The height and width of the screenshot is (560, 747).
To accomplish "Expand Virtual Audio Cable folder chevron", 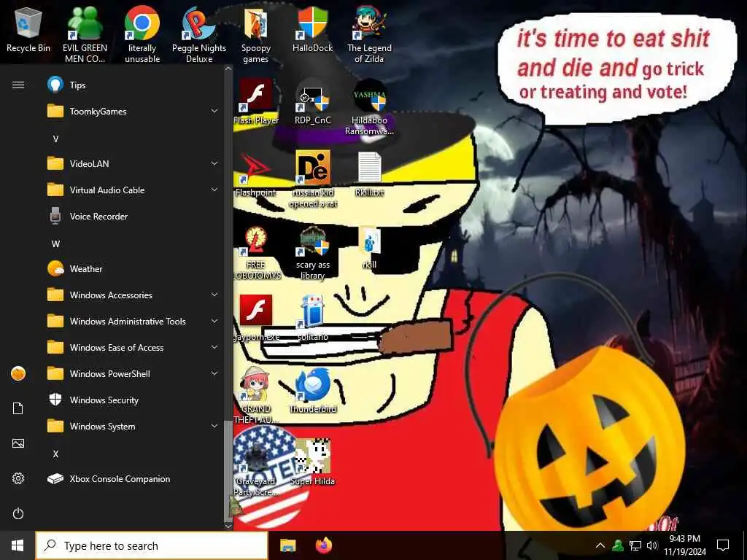I will (x=214, y=190).
